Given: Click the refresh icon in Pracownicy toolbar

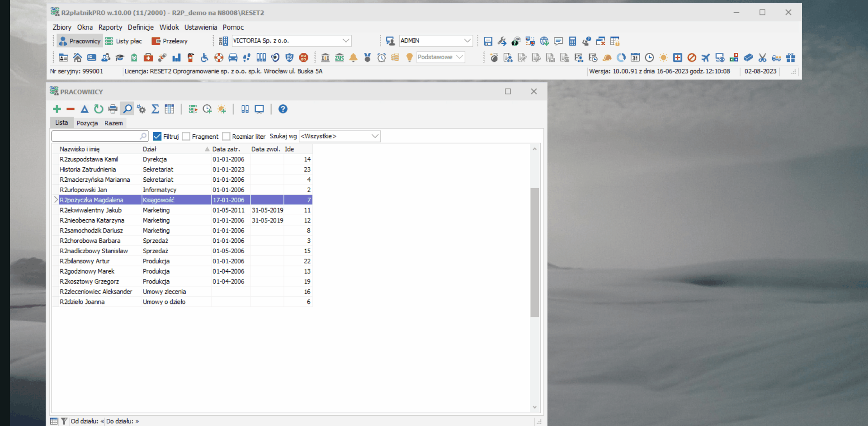Looking at the screenshot, I should click(99, 109).
